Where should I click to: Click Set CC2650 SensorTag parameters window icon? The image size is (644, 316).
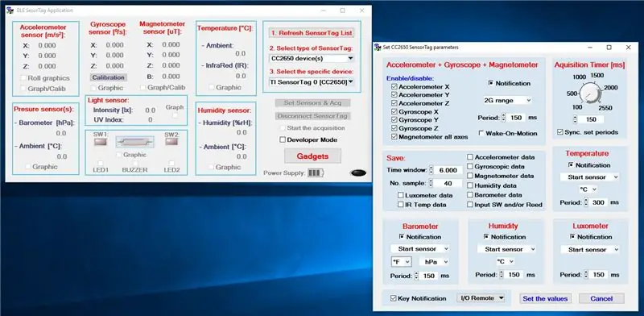coord(378,48)
